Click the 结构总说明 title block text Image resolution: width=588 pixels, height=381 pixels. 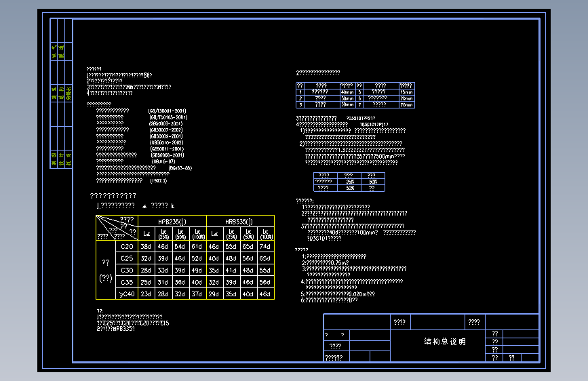(x=445, y=342)
